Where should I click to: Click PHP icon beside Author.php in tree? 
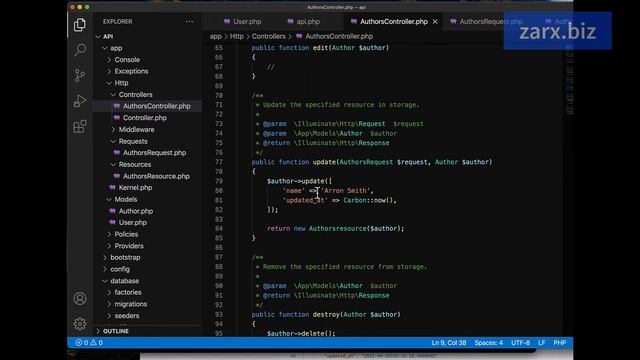click(x=113, y=211)
